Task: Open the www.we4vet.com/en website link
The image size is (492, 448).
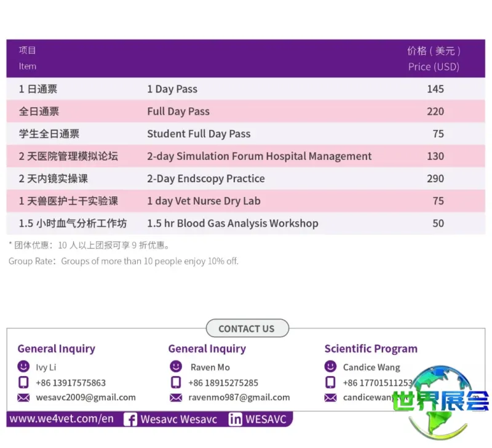Action: click(61, 419)
